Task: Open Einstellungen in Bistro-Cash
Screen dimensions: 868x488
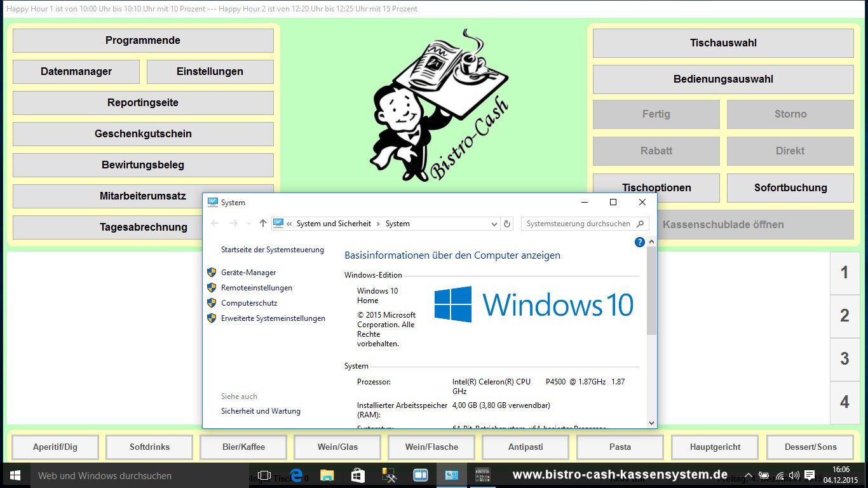Action: click(x=210, y=72)
